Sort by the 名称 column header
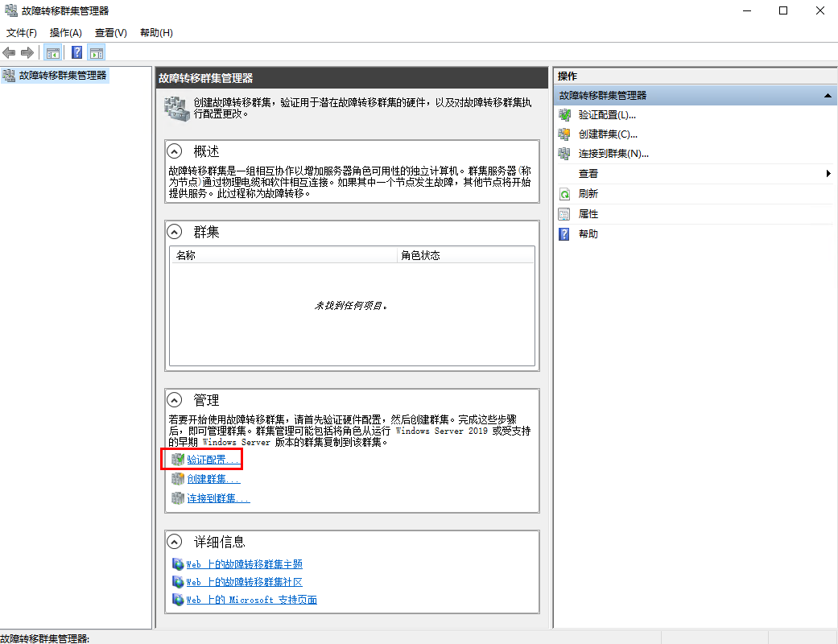Viewport: 838px width, 644px height. coord(284,255)
